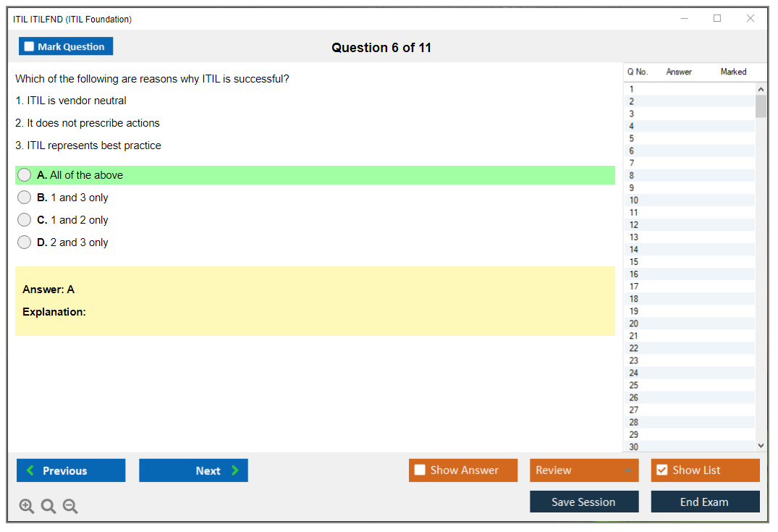Enable the Show Answer checkbox
The width and height of the screenshot is (778, 532).
click(x=420, y=470)
